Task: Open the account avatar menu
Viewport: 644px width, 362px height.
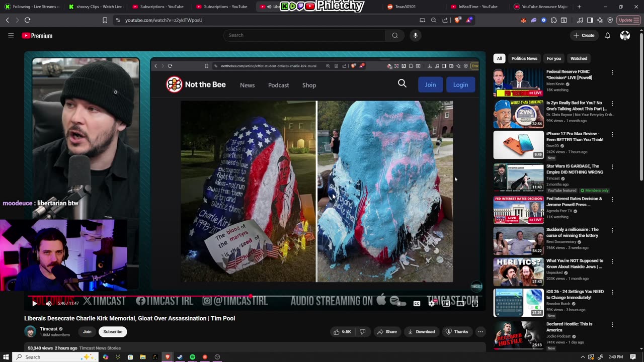Action: pos(625,35)
